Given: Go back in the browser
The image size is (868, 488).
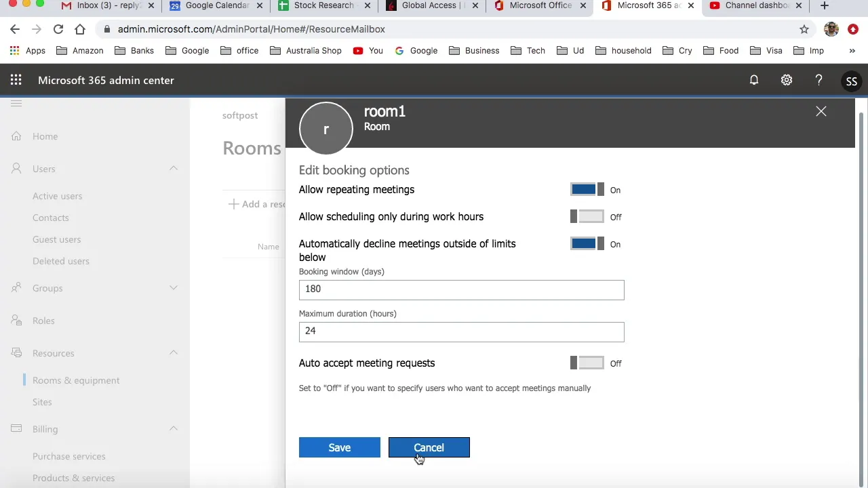Looking at the screenshot, I should 15,29.
